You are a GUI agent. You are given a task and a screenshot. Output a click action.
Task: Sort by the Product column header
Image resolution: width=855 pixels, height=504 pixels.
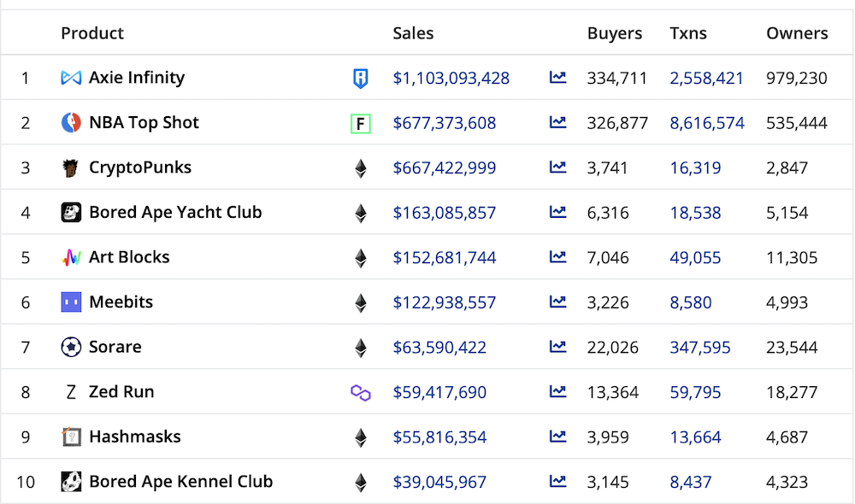pos(92,33)
